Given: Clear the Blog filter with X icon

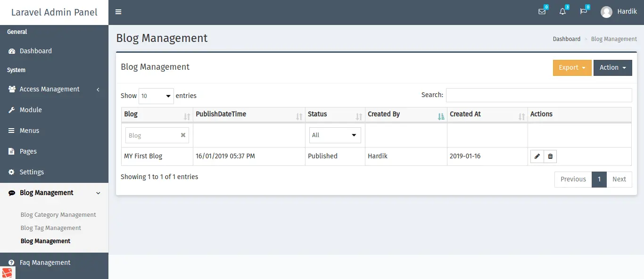Looking at the screenshot, I should coord(183,135).
